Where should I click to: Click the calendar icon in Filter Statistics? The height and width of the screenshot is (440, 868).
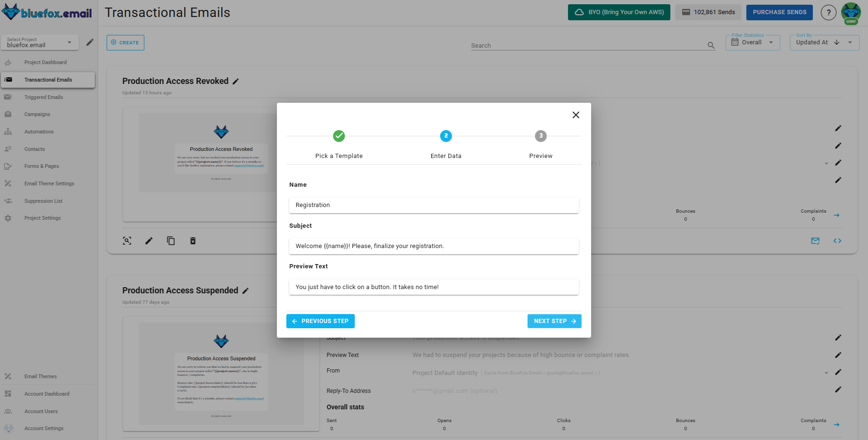point(735,42)
